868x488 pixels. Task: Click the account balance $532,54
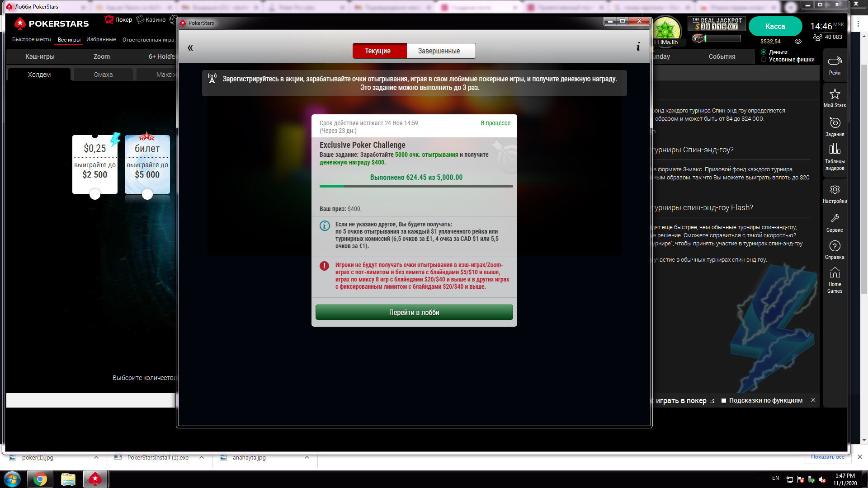770,42
